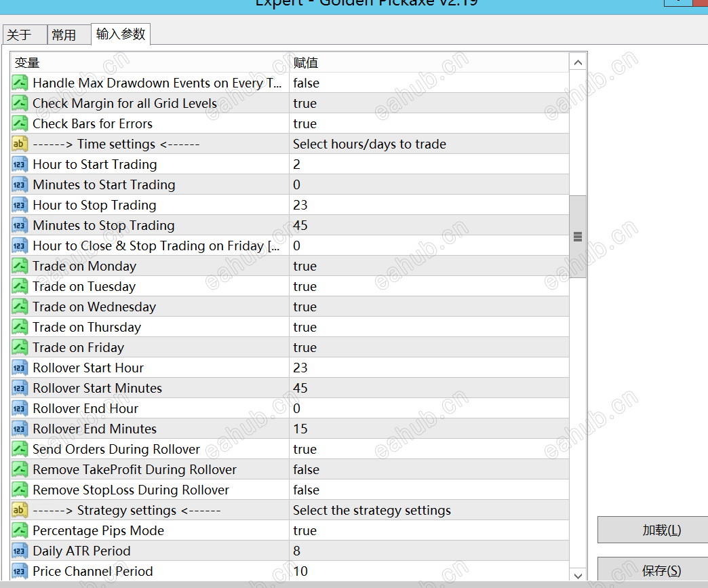The height and width of the screenshot is (588, 708).
Task: Click the integer icon beside Rollover End Minutes
Action: click(20, 429)
